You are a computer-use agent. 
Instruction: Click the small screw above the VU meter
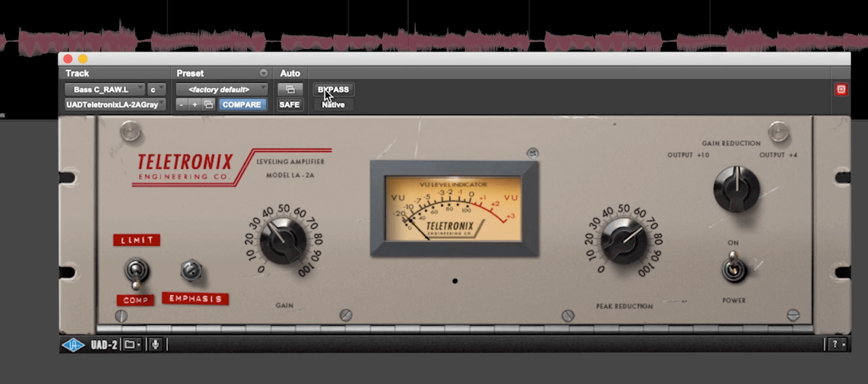533,153
